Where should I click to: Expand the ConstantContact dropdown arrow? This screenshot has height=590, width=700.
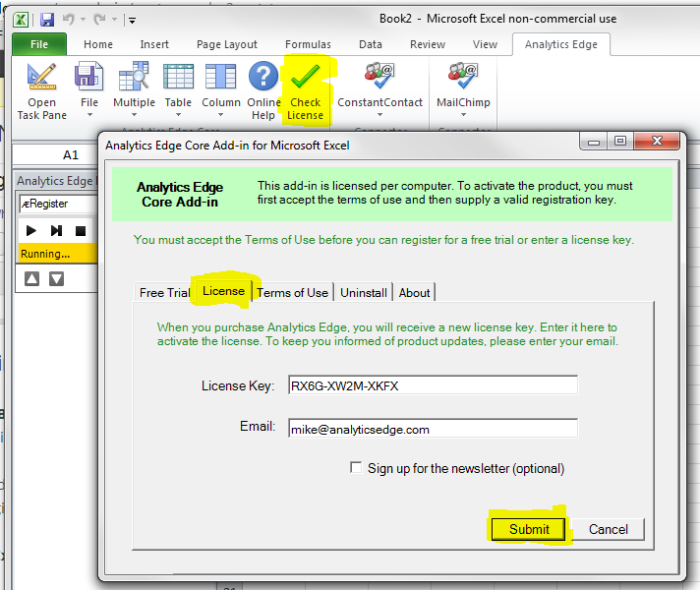379,115
